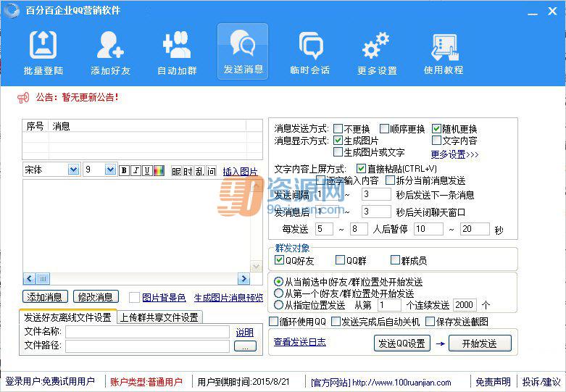Click the app logo in title bar
Screen dimensions: 566x392
tap(11, 10)
